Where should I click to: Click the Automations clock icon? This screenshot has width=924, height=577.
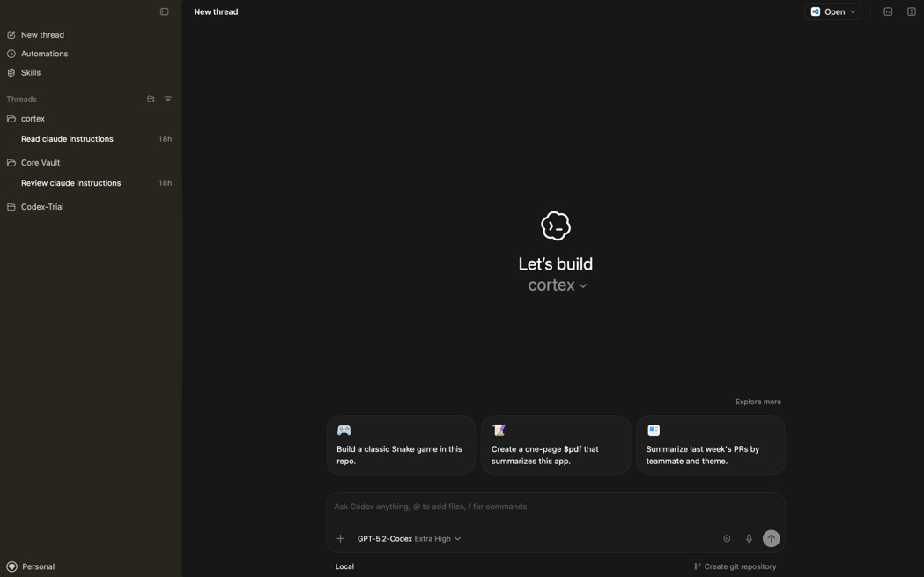[11, 54]
